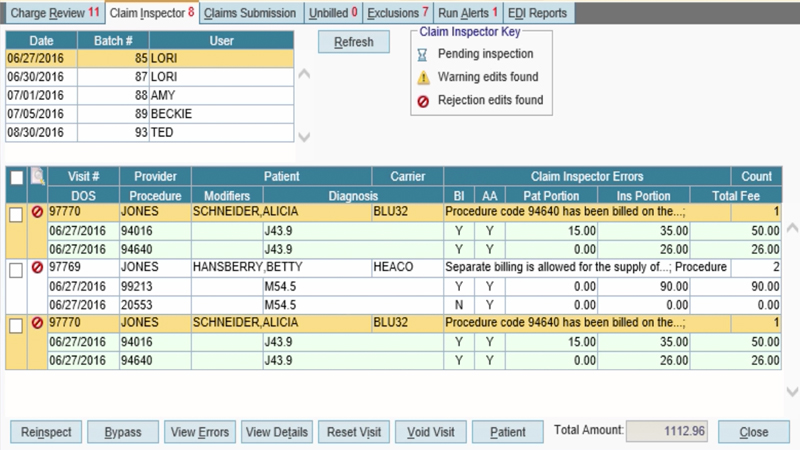
Task: Click rejection icon on visit 97769 row
Action: [37, 268]
